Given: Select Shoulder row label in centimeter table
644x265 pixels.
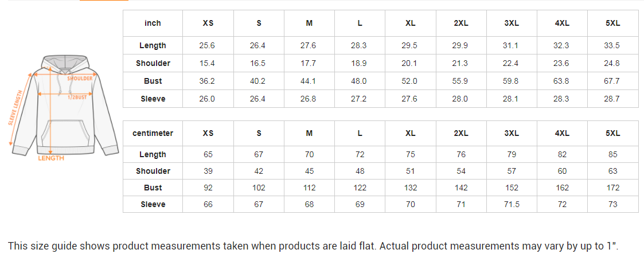Looking at the screenshot, I should click(x=153, y=171).
